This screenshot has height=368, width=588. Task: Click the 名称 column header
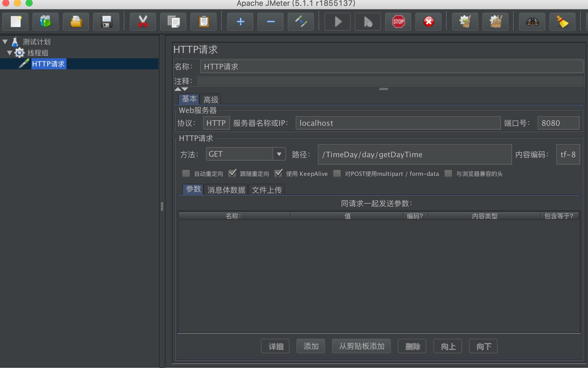234,216
